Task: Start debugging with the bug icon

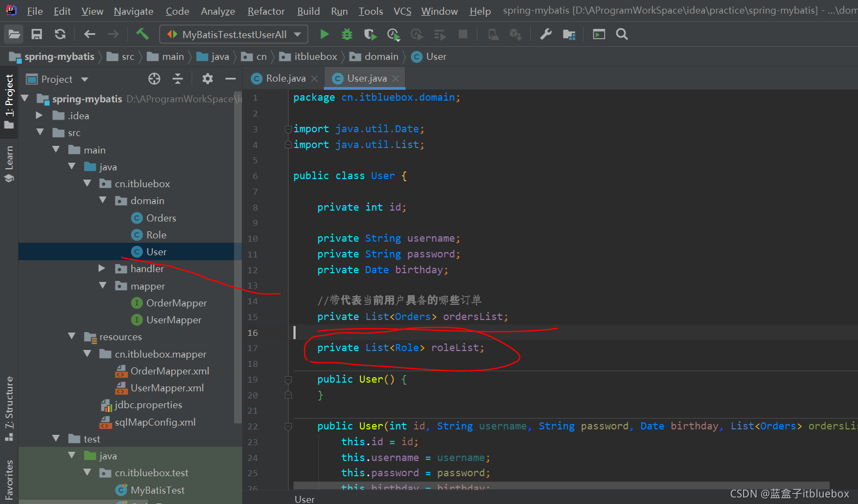Action: [x=347, y=34]
